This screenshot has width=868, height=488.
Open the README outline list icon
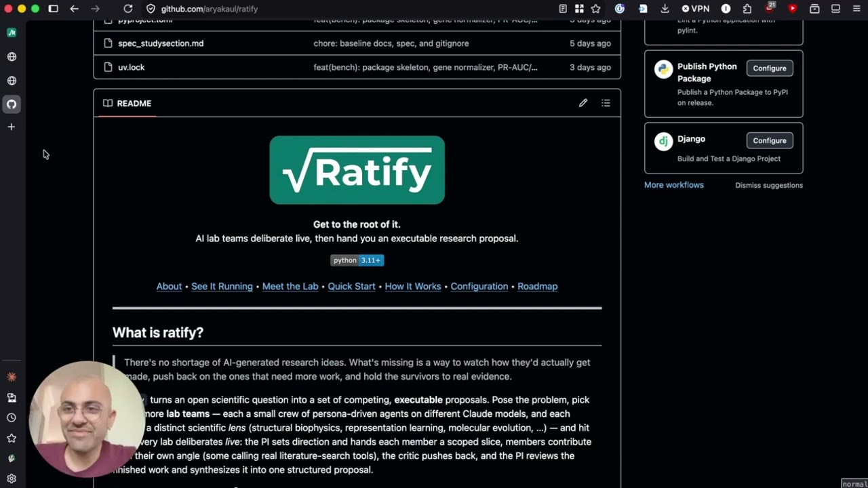pos(606,103)
